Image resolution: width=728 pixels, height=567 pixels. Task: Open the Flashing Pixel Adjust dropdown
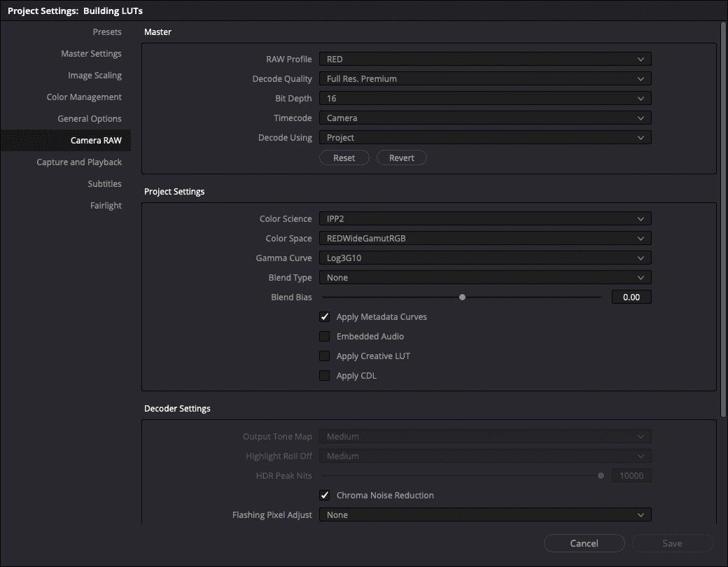click(x=486, y=514)
